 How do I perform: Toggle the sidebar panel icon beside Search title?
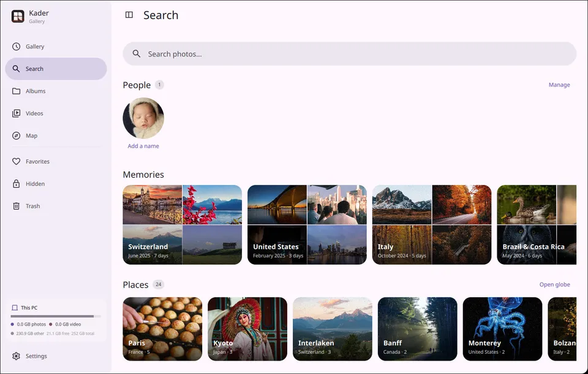(x=129, y=15)
